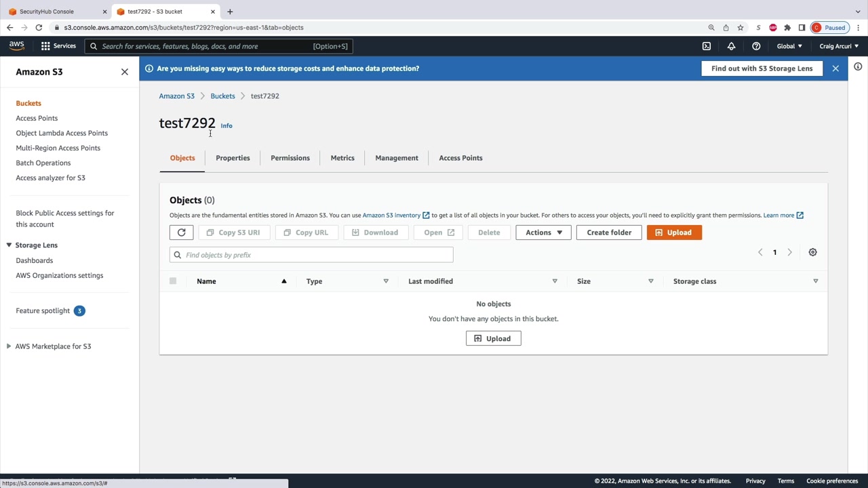Open the Global region dropdown
The height and width of the screenshot is (488, 868).
pos(789,46)
